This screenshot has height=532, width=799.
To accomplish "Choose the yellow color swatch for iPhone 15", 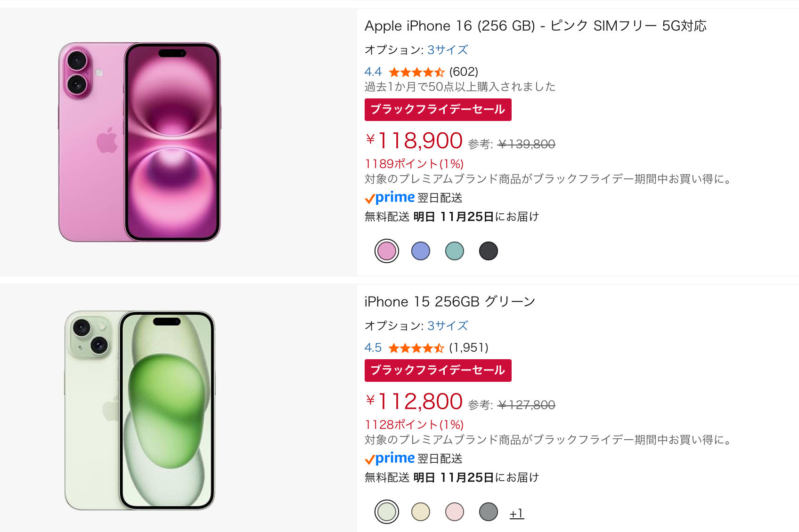I will tap(421, 512).
